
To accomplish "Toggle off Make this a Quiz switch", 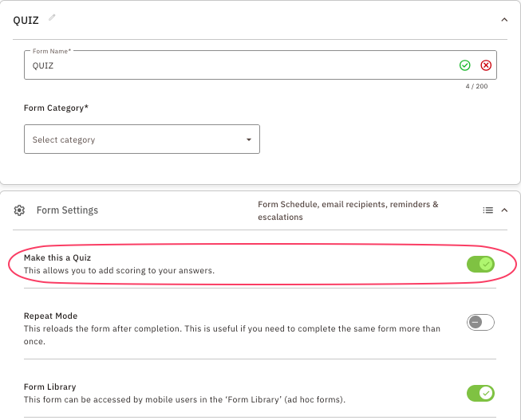I will [x=480, y=264].
